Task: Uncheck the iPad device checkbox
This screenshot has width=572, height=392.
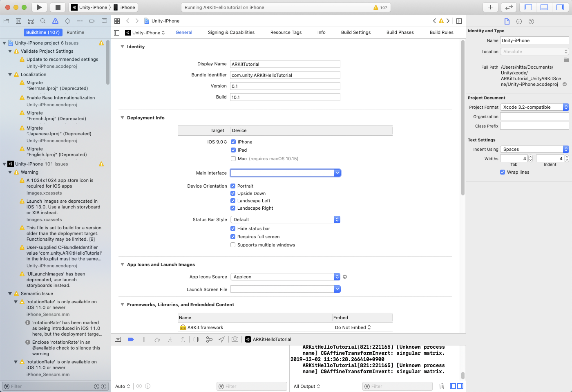Action: coord(233,150)
